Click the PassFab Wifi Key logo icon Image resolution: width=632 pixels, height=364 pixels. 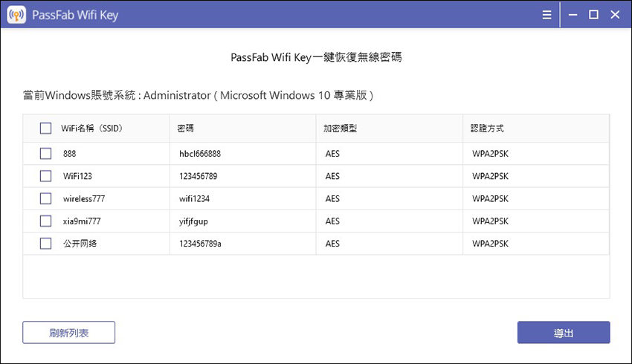[x=16, y=15]
